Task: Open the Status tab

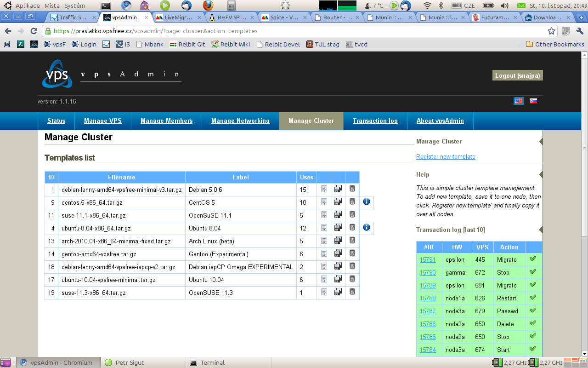Action: (57, 121)
